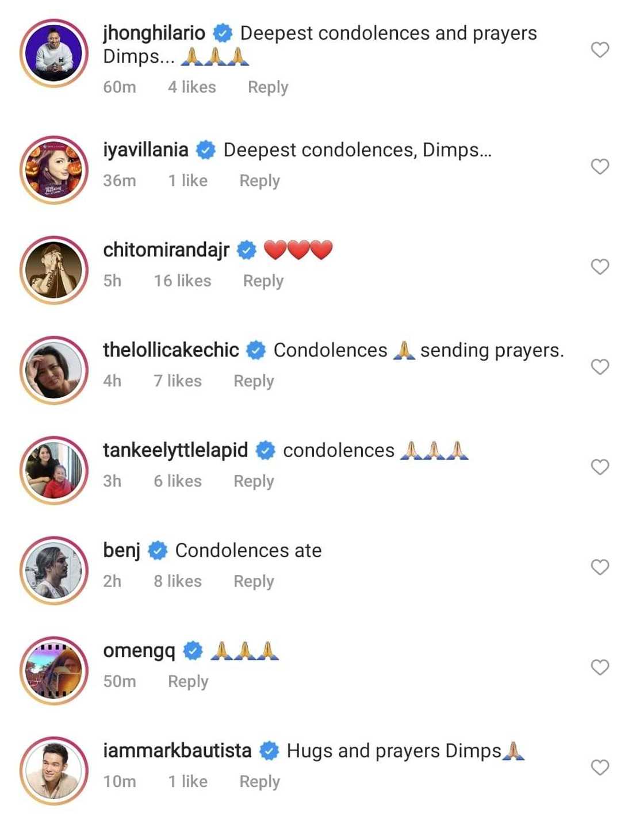Go to iammarkbautista's profile via username
The height and width of the screenshot is (825, 644).
point(177,751)
